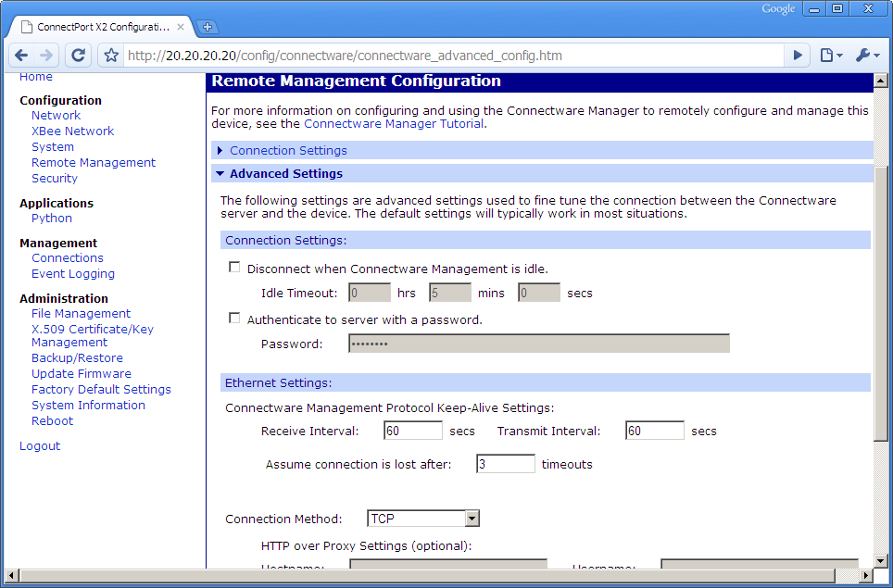Screen dimensions: 893x588
Task: Enable Disconnect when Connectware Management is idle
Action: (234, 269)
